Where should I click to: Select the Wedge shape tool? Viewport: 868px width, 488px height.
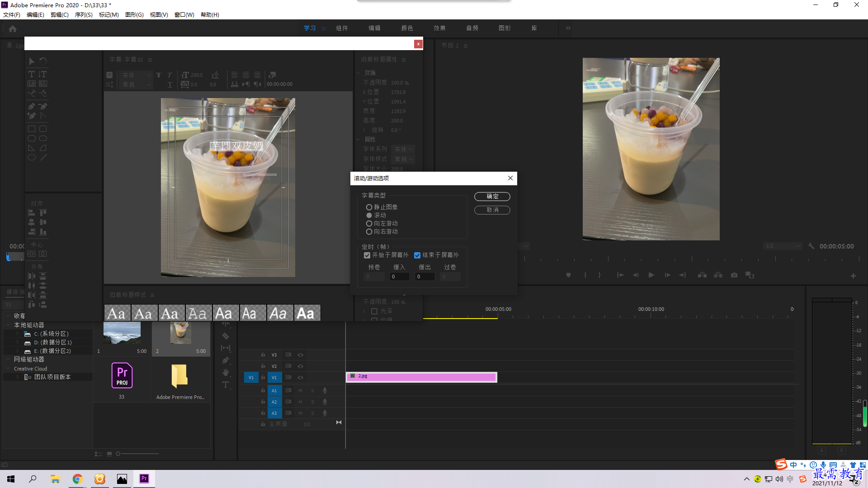coord(32,148)
